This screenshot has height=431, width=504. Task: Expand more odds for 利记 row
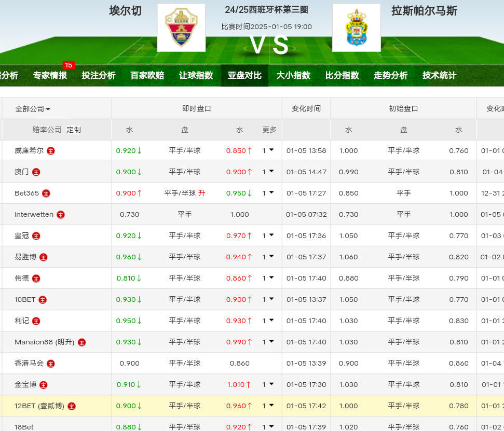tap(268, 321)
